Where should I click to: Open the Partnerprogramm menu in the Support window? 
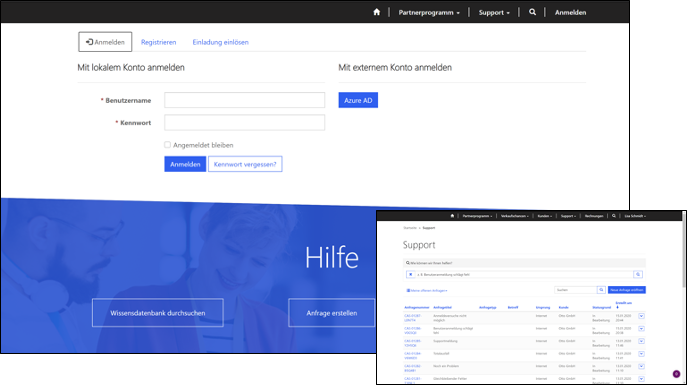(477, 216)
